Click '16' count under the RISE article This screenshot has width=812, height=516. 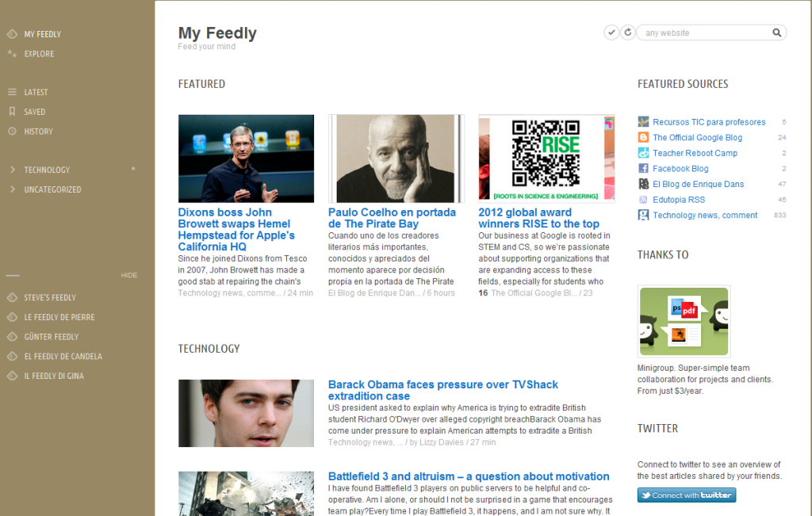click(483, 293)
